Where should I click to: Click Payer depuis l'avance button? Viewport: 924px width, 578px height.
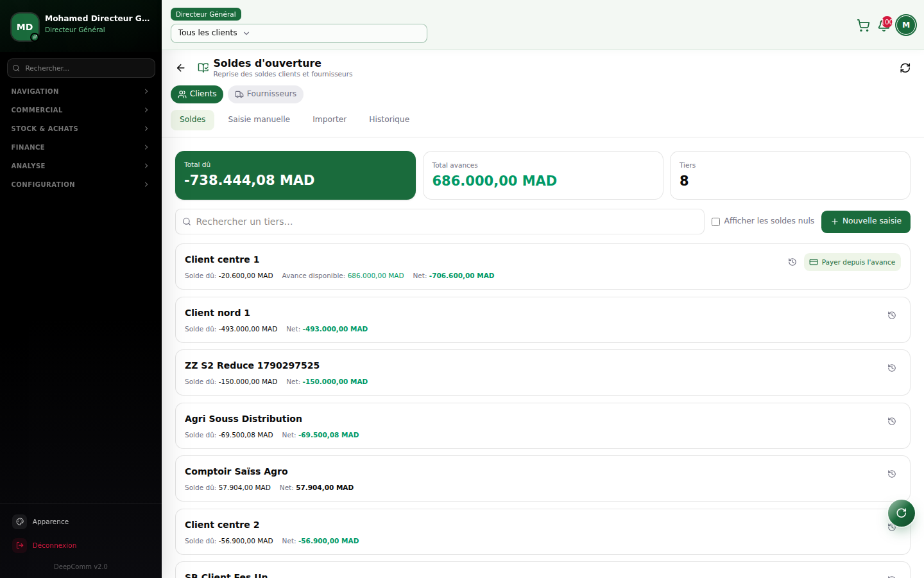tap(852, 262)
